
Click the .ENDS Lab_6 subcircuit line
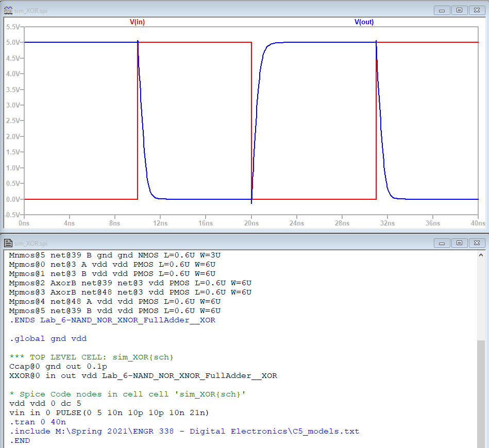click(x=112, y=320)
